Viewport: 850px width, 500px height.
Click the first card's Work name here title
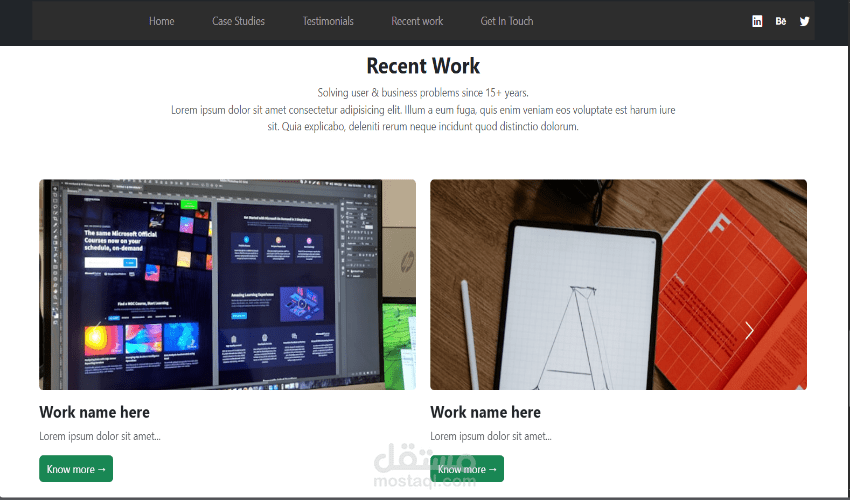(x=94, y=412)
